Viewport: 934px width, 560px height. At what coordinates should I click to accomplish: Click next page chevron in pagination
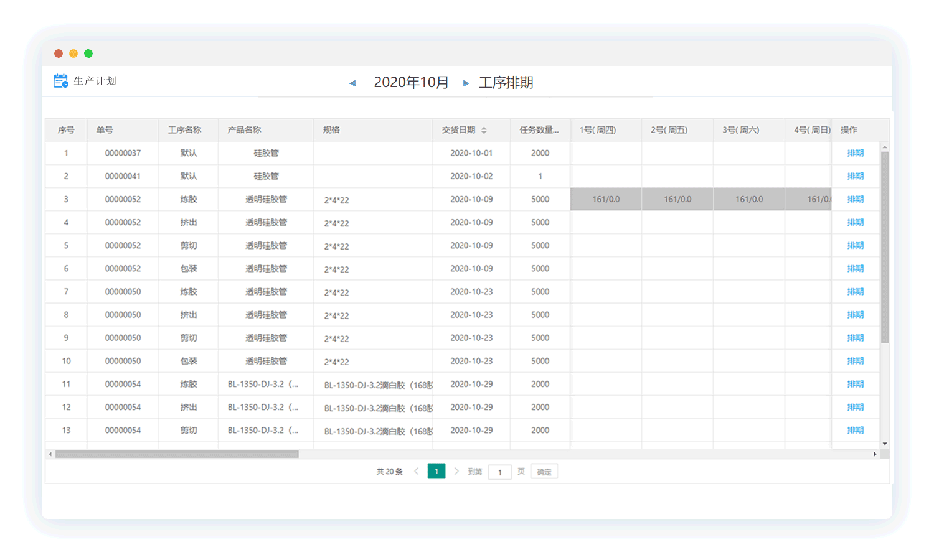456,472
